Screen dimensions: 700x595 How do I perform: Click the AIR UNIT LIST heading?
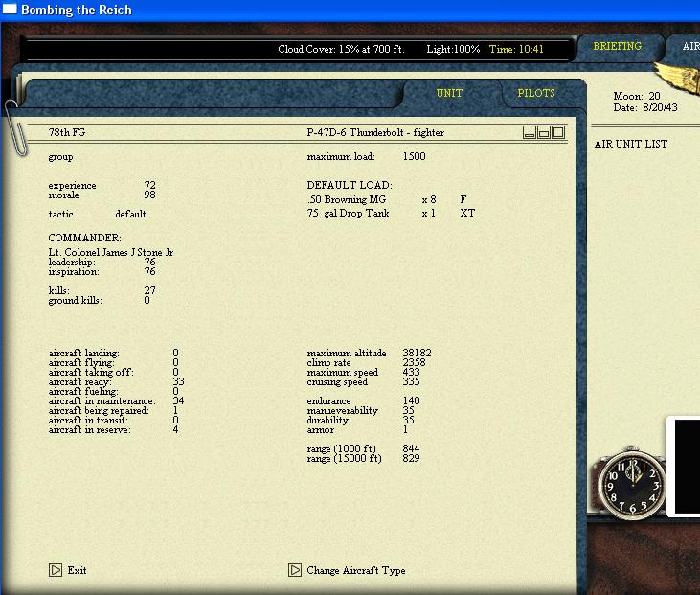pos(631,144)
